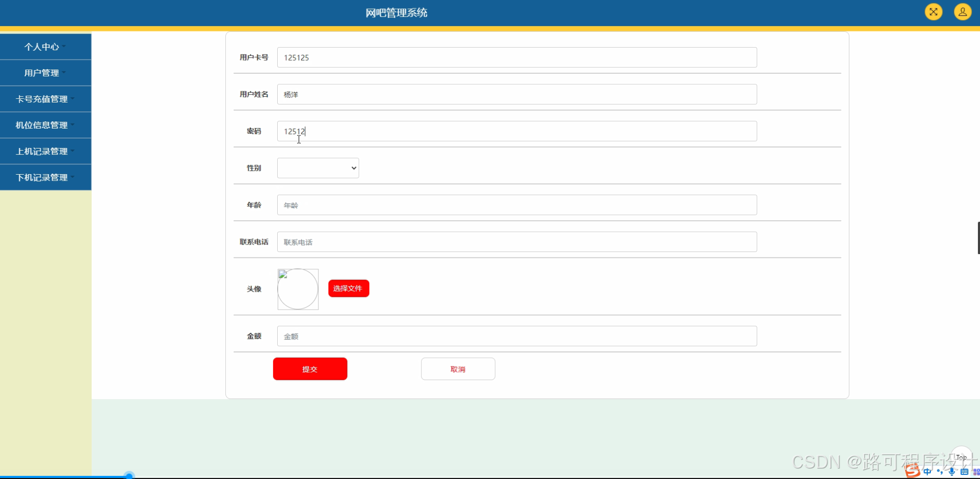Open the user profile icon in header

click(x=962, y=12)
